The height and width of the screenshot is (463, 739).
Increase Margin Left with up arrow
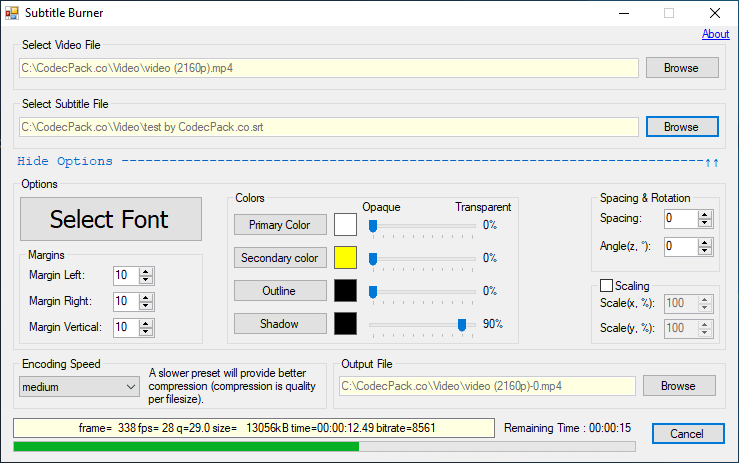click(x=146, y=271)
